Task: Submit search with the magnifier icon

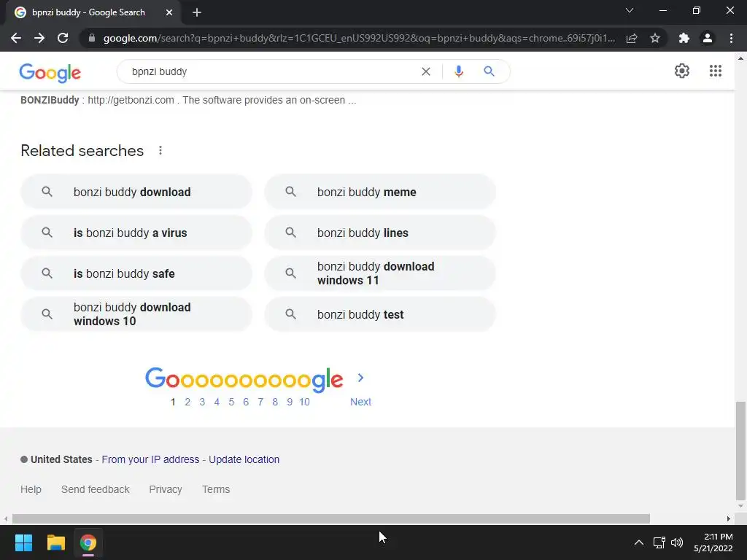Action: click(x=489, y=71)
